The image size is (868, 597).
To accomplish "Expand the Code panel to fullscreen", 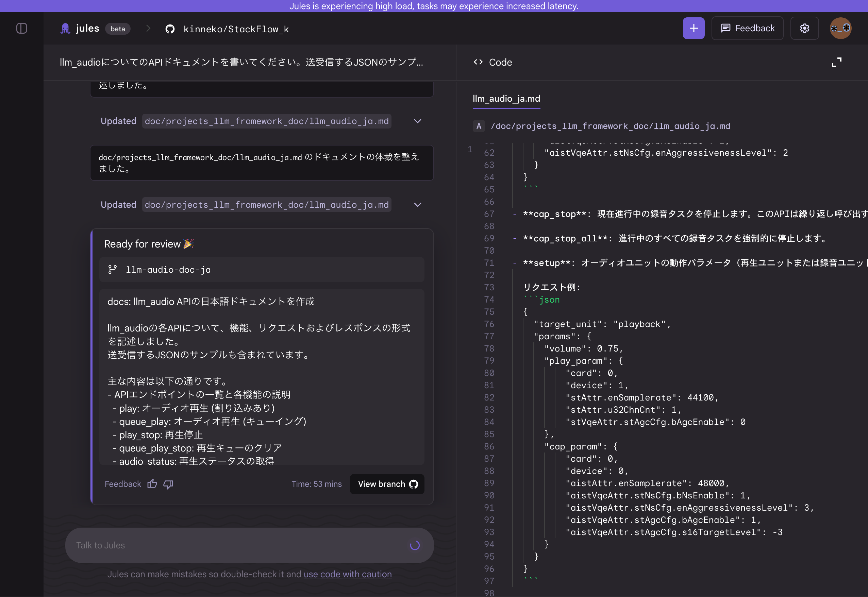I will point(837,62).
